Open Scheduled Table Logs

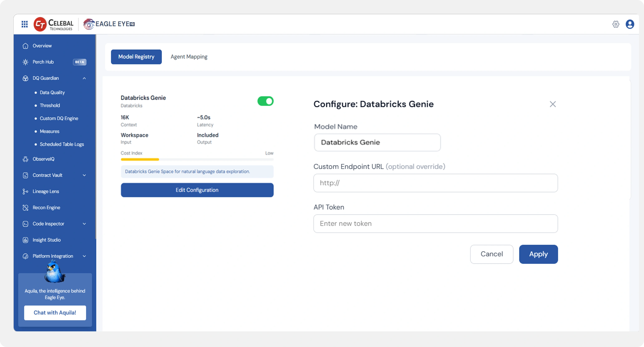62,145
